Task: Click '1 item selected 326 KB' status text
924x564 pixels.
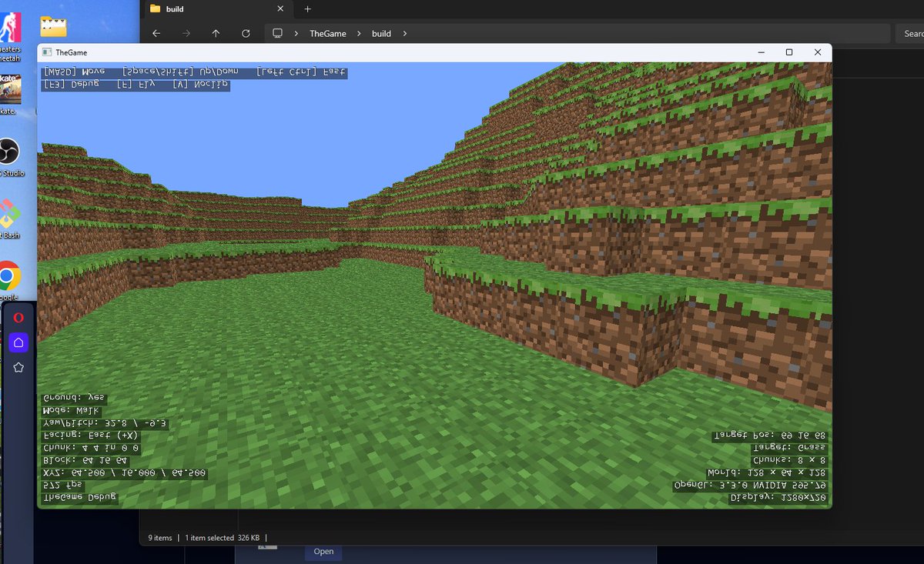Action: tap(222, 538)
